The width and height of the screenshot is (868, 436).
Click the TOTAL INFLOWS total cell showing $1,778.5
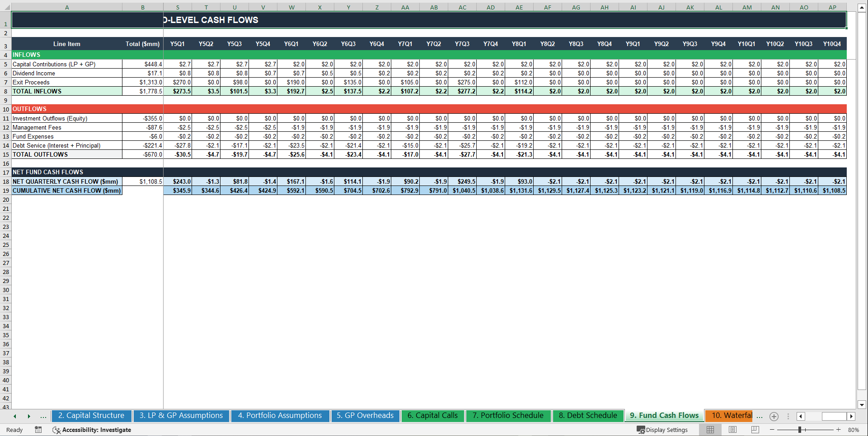[x=143, y=91]
